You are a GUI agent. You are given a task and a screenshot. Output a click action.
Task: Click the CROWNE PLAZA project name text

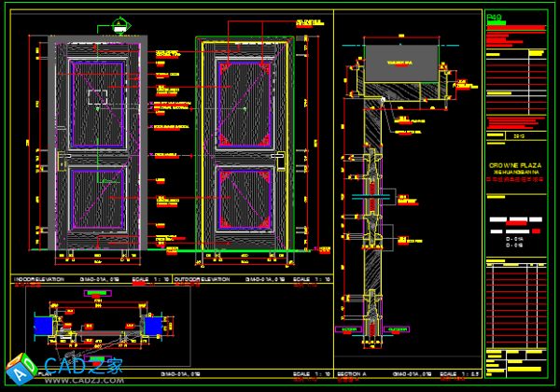pos(513,165)
